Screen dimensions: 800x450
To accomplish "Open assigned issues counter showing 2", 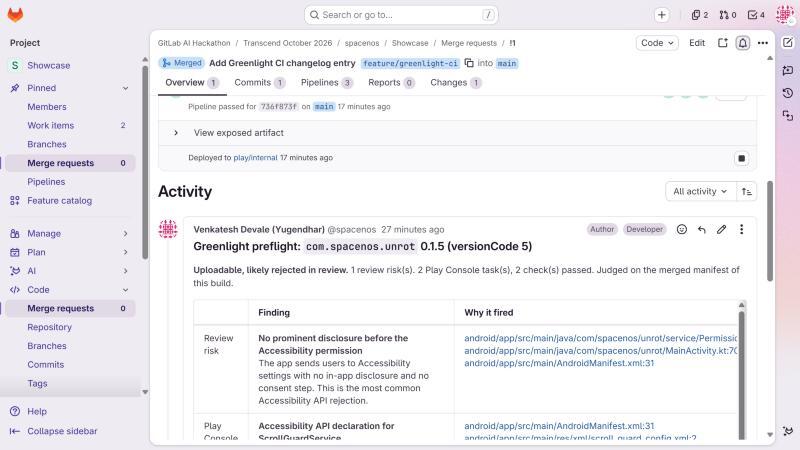I will tap(699, 15).
